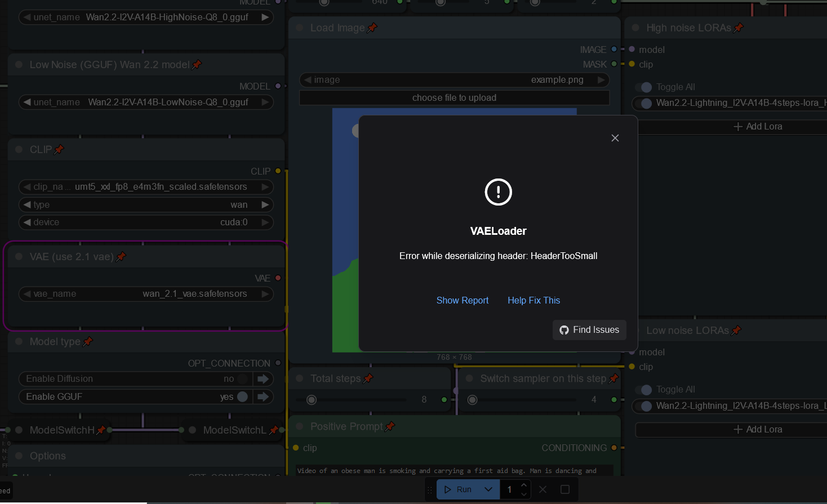827x504 pixels.
Task: Click pin icon on VAE node title
Action: [121, 257]
